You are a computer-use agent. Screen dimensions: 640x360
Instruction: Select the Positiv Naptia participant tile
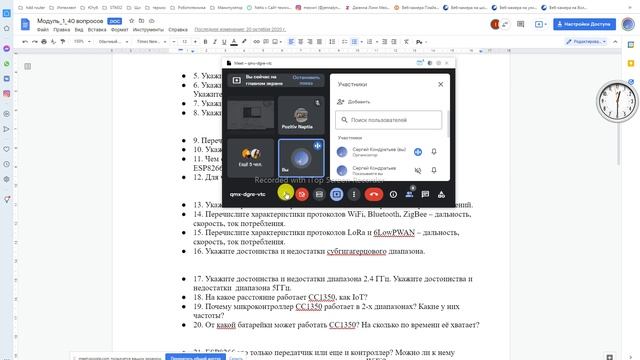[301, 115]
